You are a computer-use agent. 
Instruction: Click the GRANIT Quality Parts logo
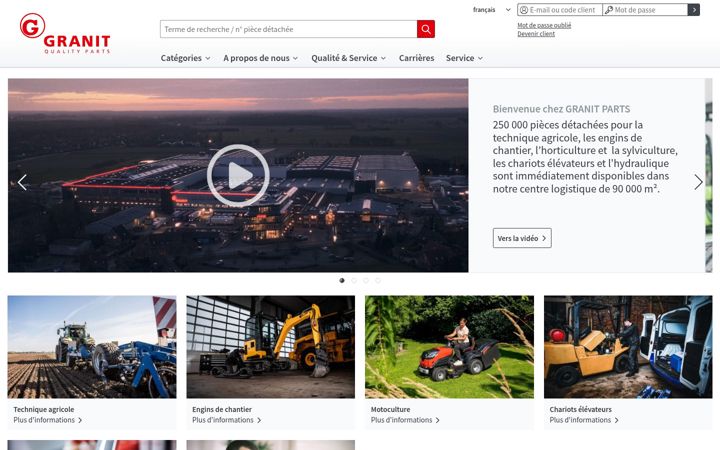65,34
